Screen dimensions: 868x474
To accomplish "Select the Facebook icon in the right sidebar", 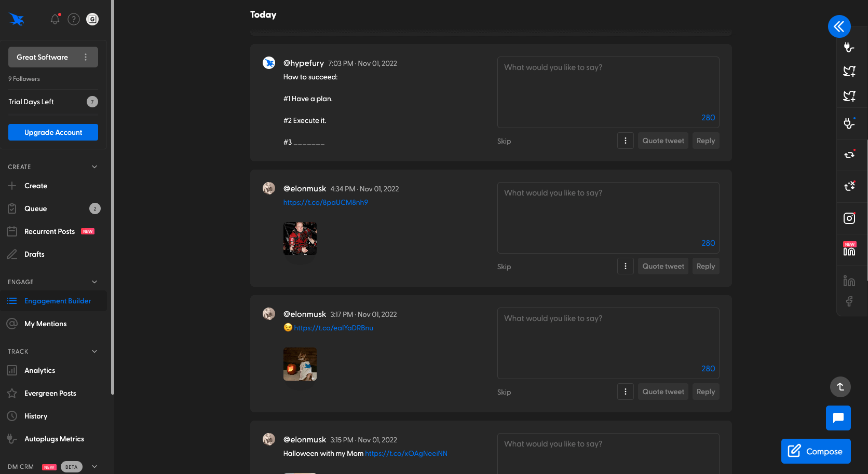I will pyautogui.click(x=850, y=301).
